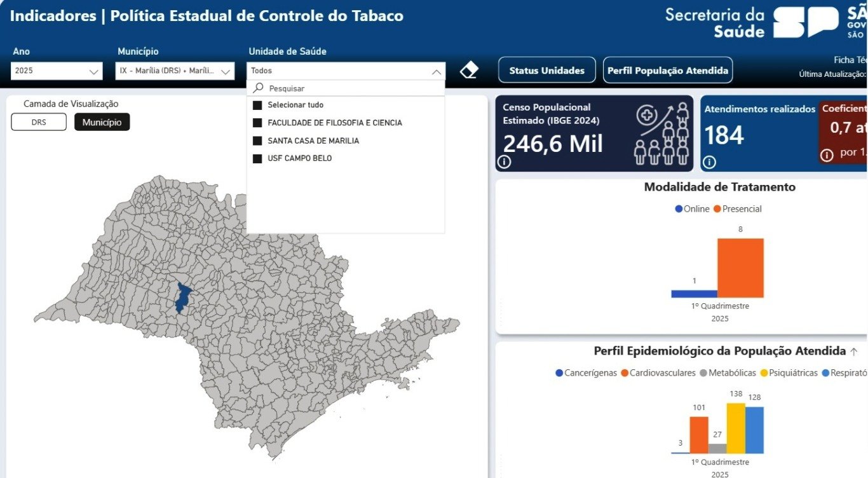The width and height of the screenshot is (868, 478).
Task: Click the eraser clear-filters icon
Action: tap(469, 70)
